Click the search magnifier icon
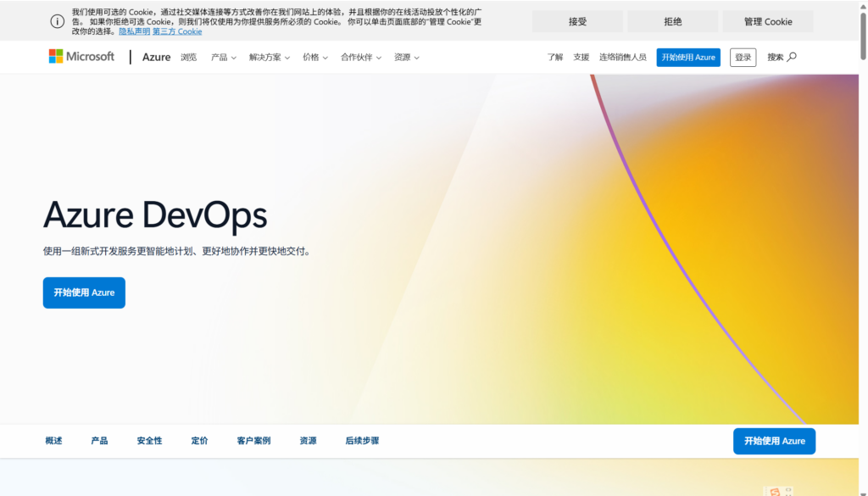The image size is (868, 496). point(792,57)
